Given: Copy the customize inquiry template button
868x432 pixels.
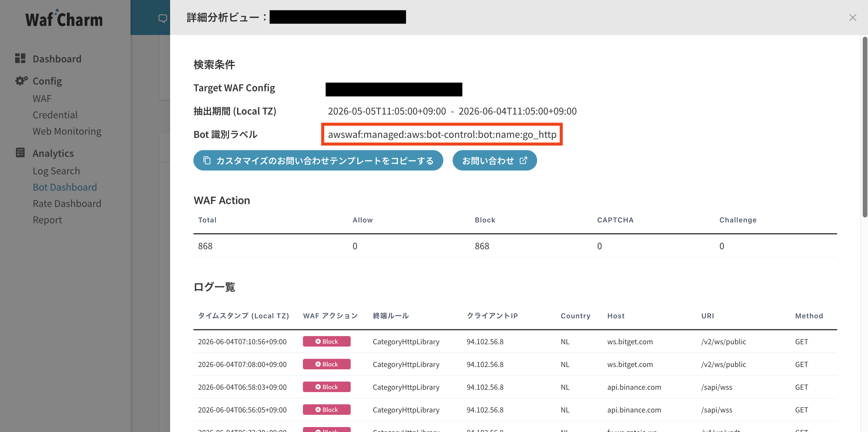Looking at the screenshot, I should (318, 161).
